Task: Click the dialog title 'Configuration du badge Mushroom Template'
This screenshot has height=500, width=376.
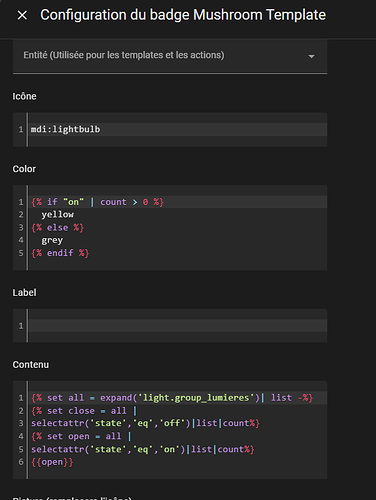Action: click(x=183, y=15)
